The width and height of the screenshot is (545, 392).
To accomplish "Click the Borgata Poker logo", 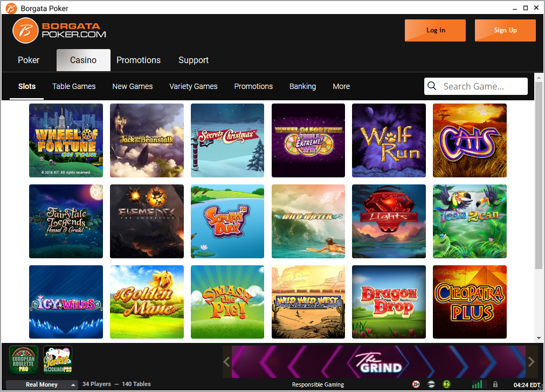I will (59, 31).
